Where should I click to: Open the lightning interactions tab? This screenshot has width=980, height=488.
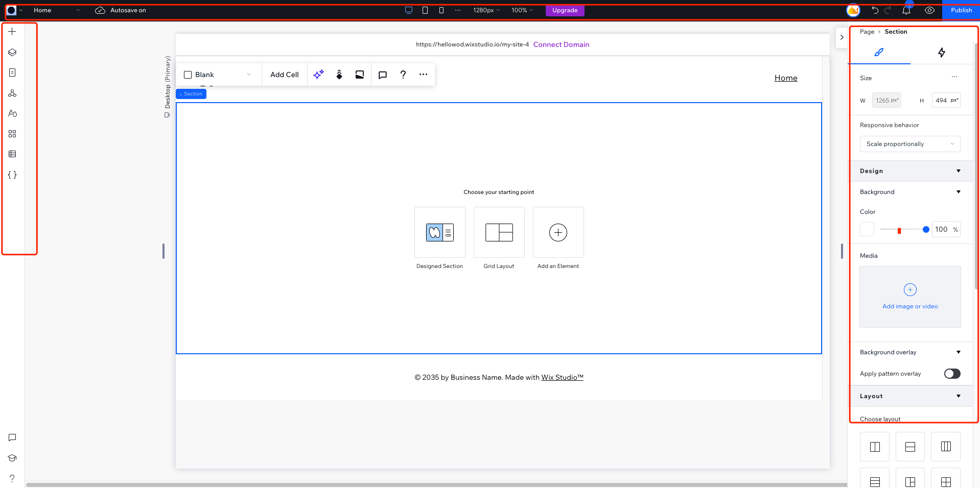coord(941,52)
